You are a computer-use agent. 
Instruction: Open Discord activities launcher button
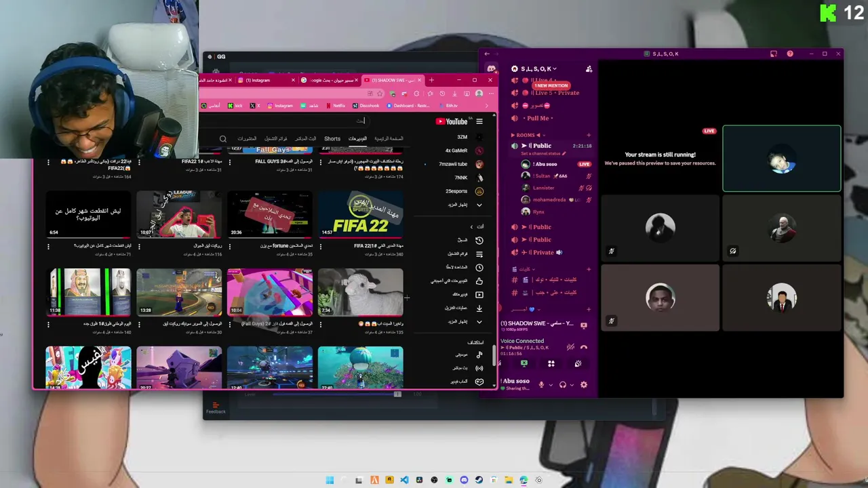(551, 364)
